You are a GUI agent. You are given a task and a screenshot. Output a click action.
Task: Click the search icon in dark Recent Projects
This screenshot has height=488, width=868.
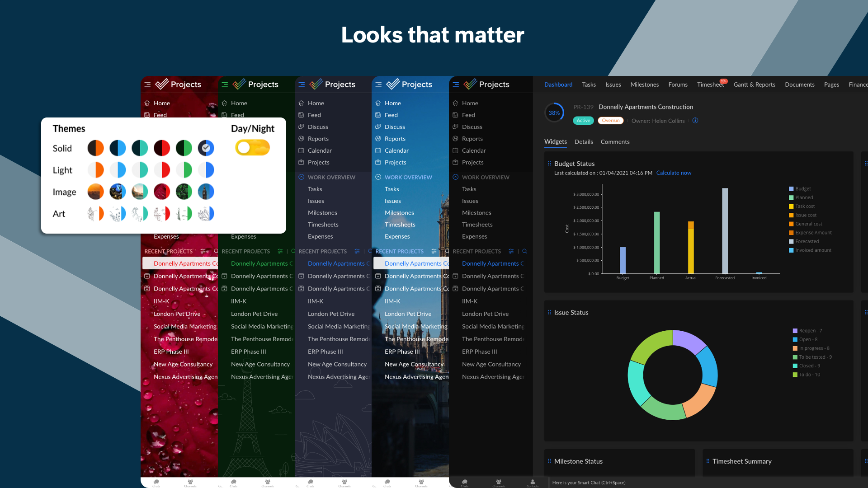(525, 251)
